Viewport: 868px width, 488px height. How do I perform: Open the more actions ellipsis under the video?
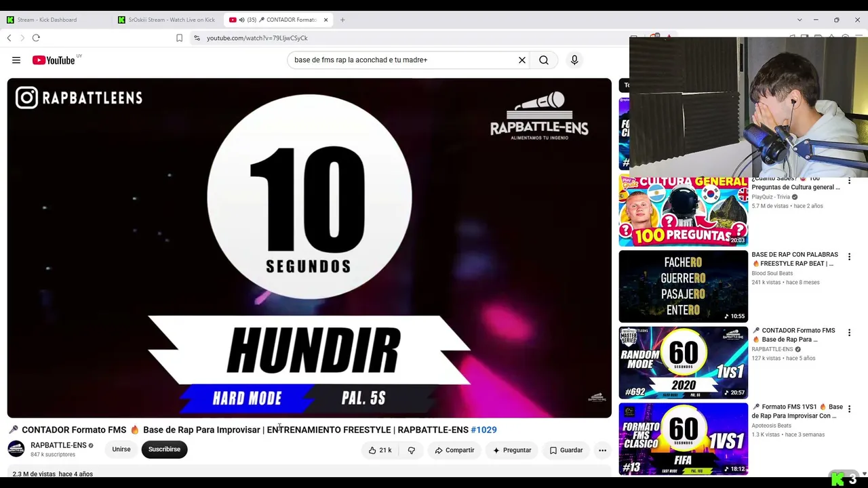602,450
